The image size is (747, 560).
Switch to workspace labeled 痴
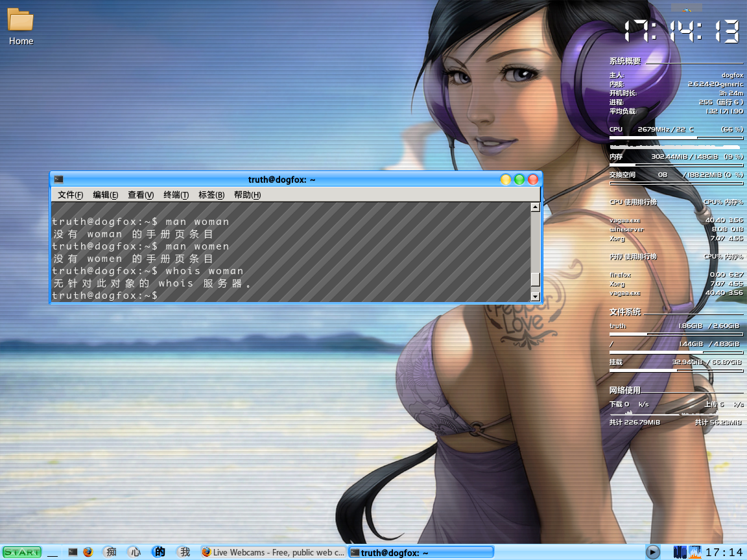(112, 552)
